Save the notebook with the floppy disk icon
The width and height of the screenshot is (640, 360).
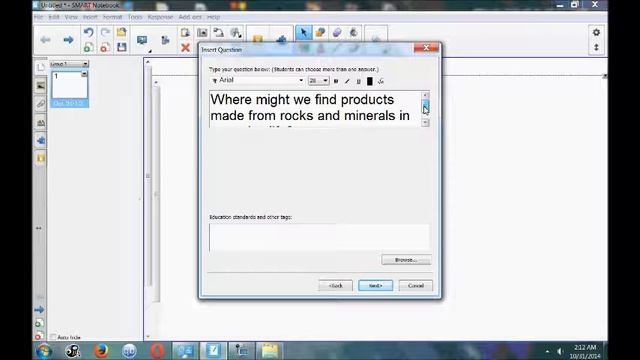[x=122, y=47]
